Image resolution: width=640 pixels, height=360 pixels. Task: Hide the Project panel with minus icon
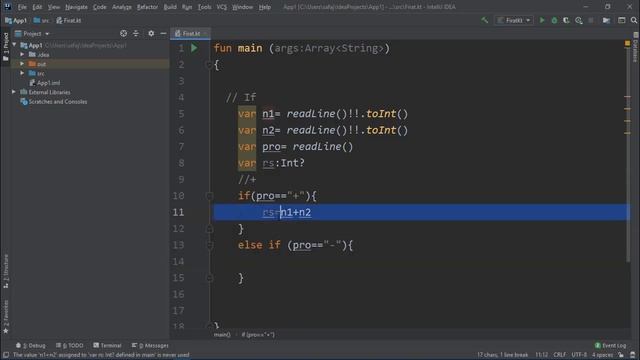tap(163, 33)
